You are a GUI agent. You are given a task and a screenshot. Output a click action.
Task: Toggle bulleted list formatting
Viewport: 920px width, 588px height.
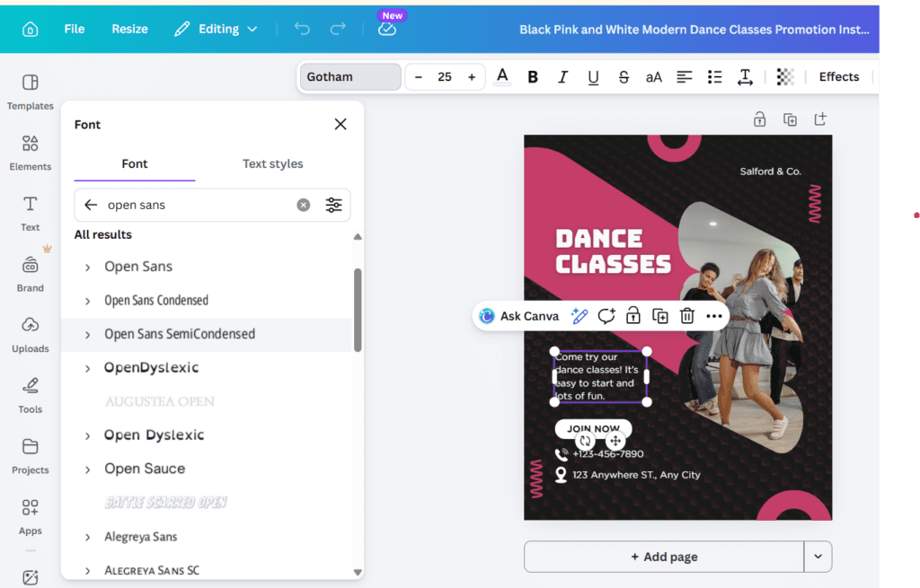(x=715, y=77)
